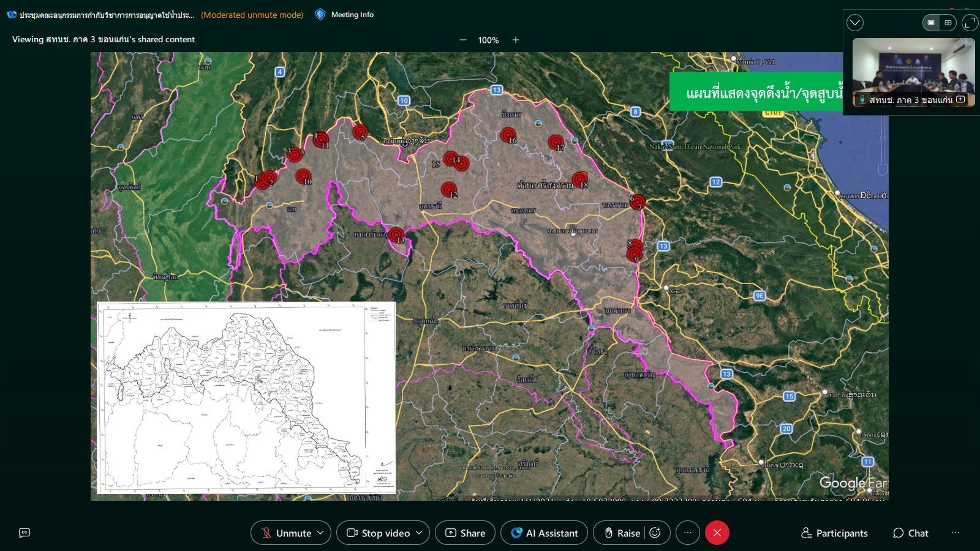Click the red leave meeting button
The height and width of the screenshot is (551, 980).
[717, 533]
